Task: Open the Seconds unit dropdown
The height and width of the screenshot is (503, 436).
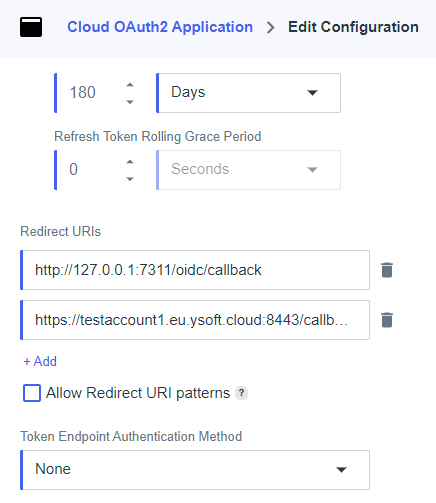Action: 248,170
